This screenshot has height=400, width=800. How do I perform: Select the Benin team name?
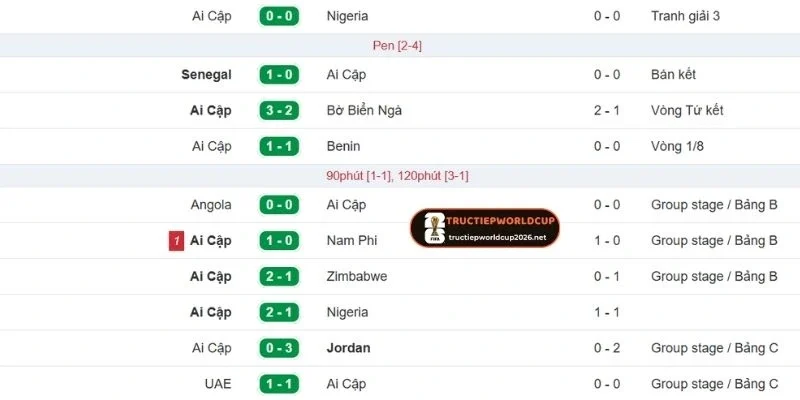point(345,146)
